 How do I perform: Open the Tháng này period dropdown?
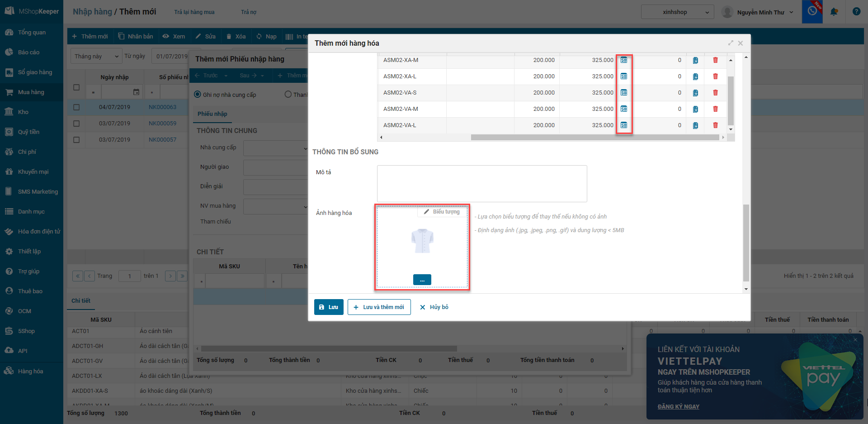coord(96,57)
